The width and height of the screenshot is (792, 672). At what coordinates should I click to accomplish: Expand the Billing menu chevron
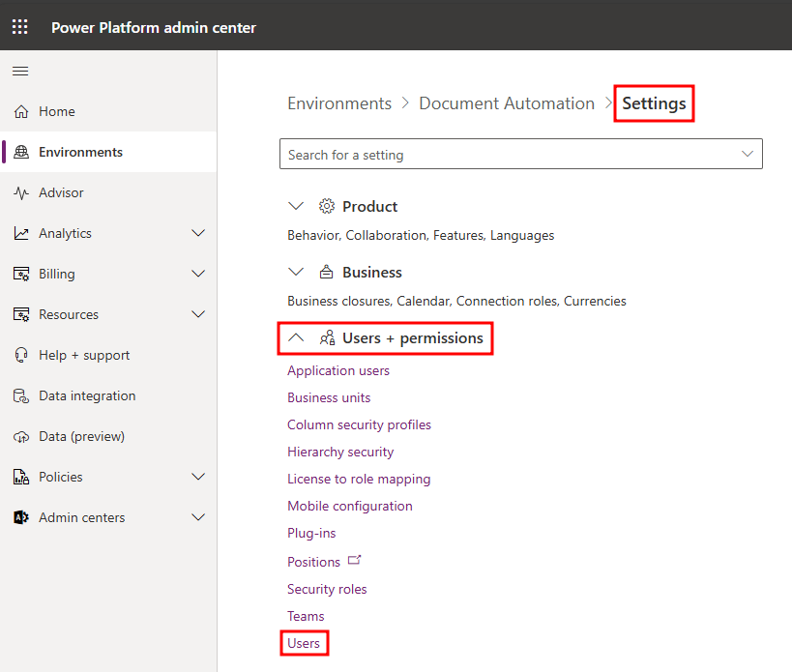pos(198,274)
